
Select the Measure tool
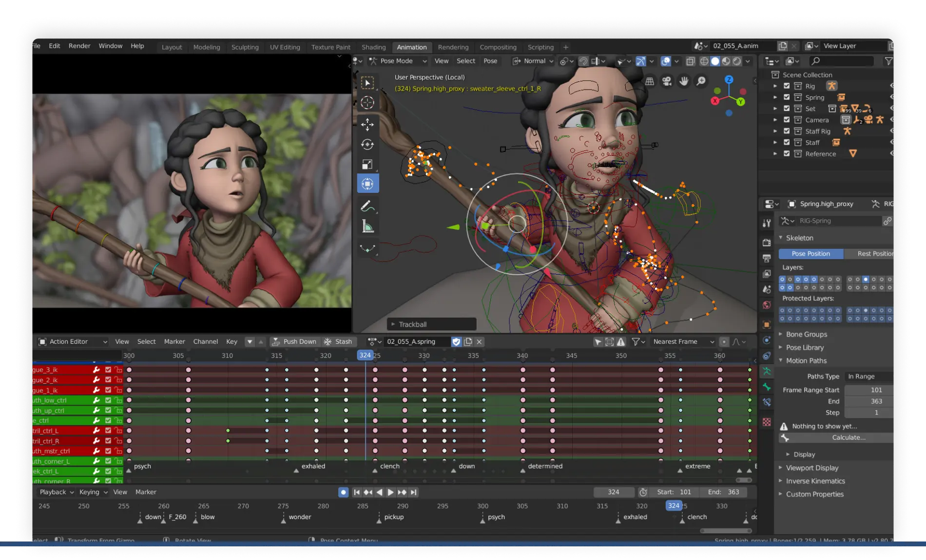coord(367,226)
